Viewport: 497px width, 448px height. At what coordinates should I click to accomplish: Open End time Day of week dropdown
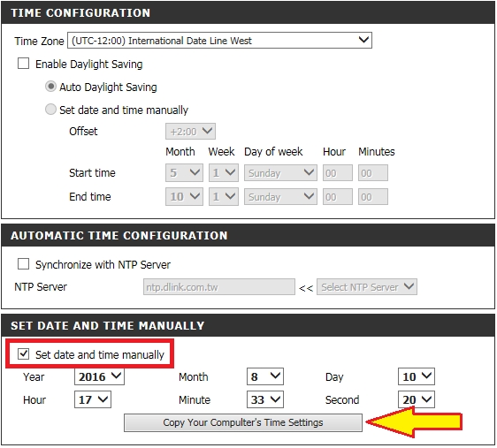(280, 197)
